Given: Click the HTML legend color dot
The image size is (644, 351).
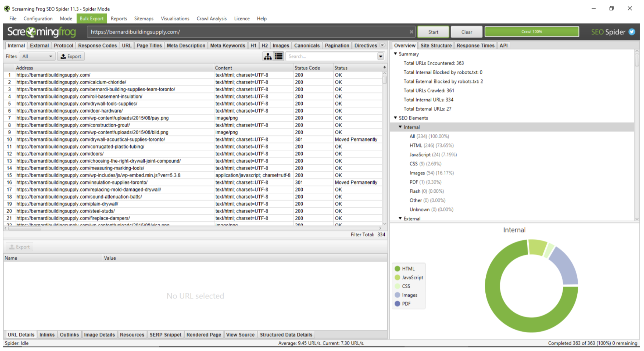Looking at the screenshot, I should (397, 269).
